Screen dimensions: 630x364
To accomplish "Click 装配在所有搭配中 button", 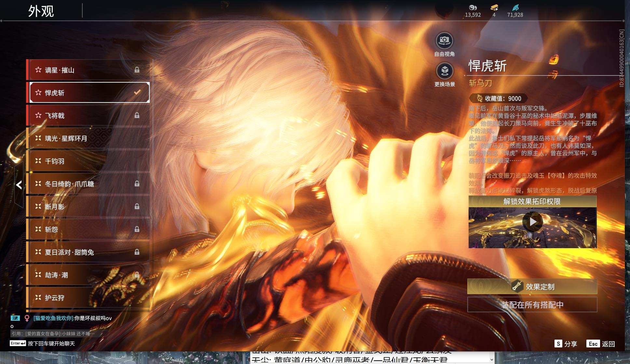I will pos(532,305).
